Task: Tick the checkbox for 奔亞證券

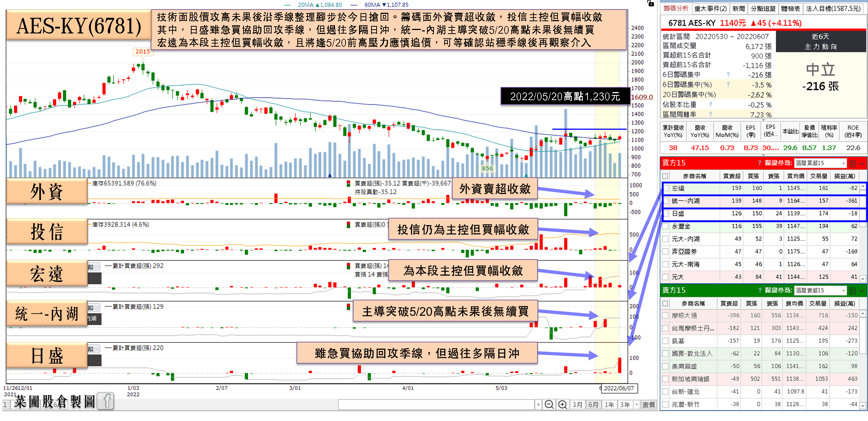Action: pos(665,251)
